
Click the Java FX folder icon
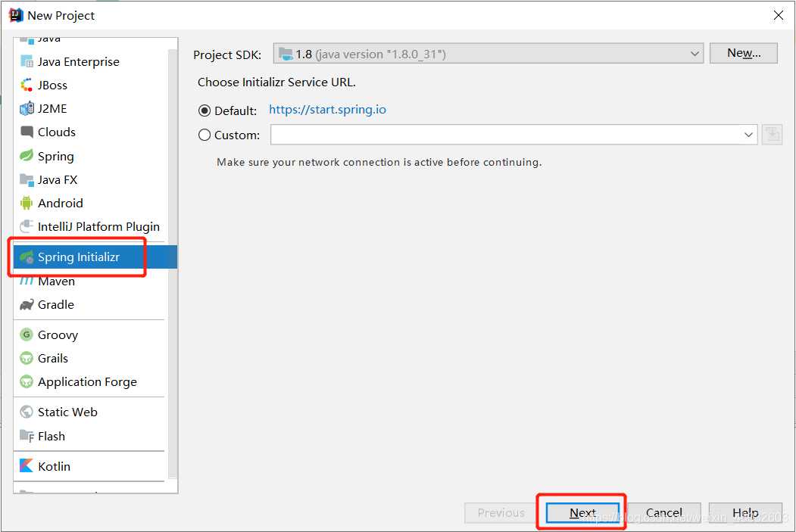(x=27, y=179)
